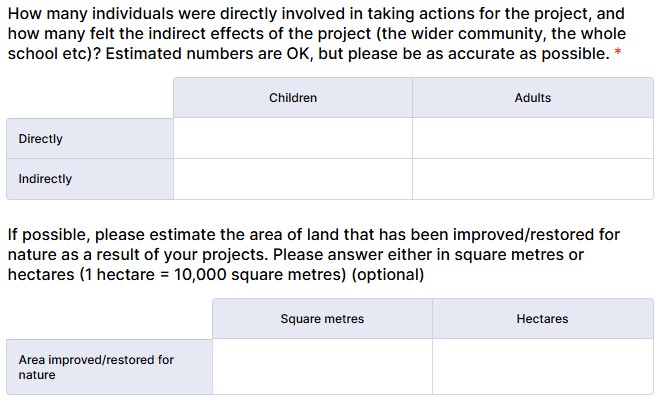
Task: Click the Directly row Children input field
Action: click(x=293, y=139)
